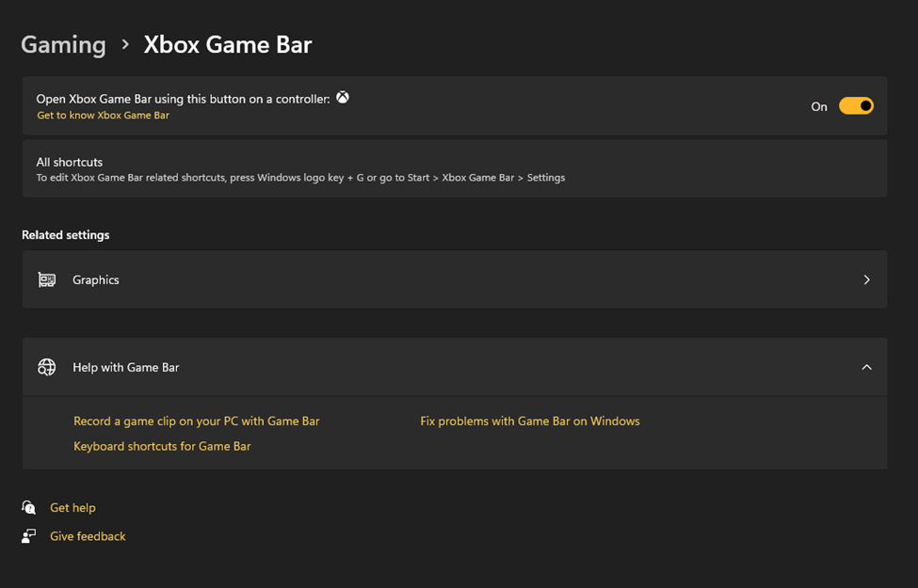Open "Keyboard shortcuts for Game Bar" link
The width and height of the screenshot is (918, 588).
click(x=162, y=447)
